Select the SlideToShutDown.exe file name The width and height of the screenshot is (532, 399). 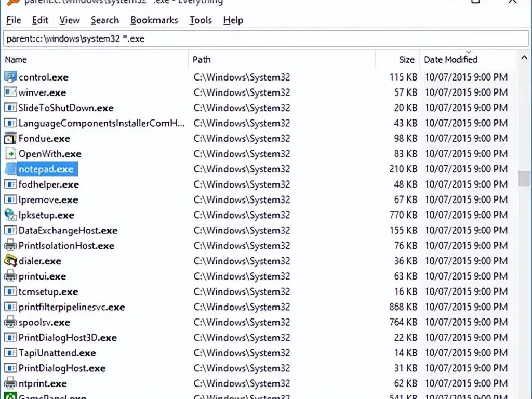(66, 108)
